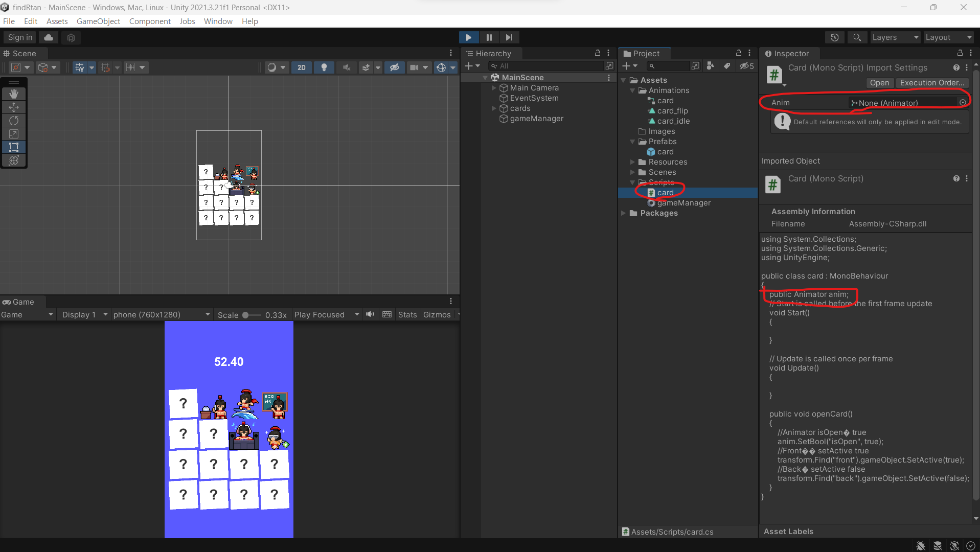This screenshot has width=980, height=552.
Task: Click the Execution Order button
Action: pyautogui.click(x=932, y=83)
